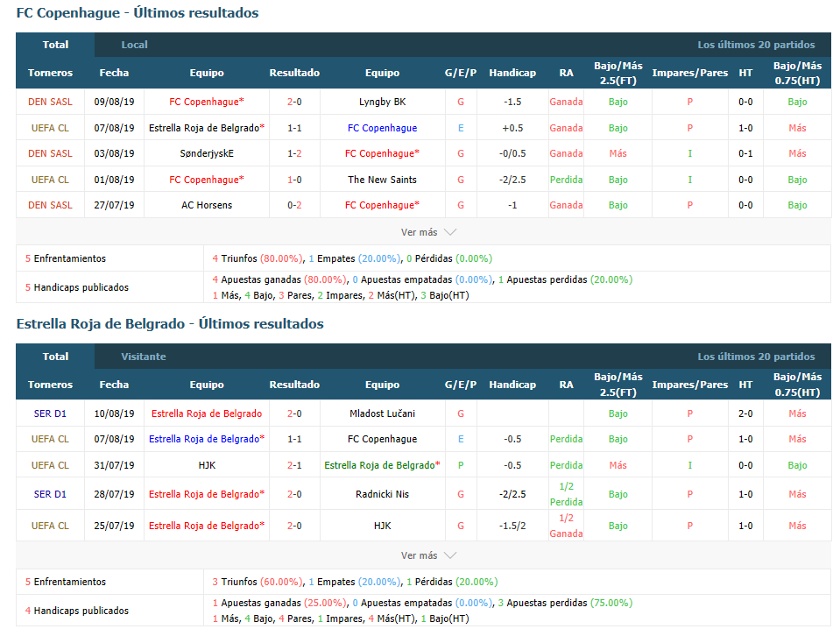Click handicap value -0/0.5 in SønderjyskE row
Viewport: 840px width, 636px height.
512,154
